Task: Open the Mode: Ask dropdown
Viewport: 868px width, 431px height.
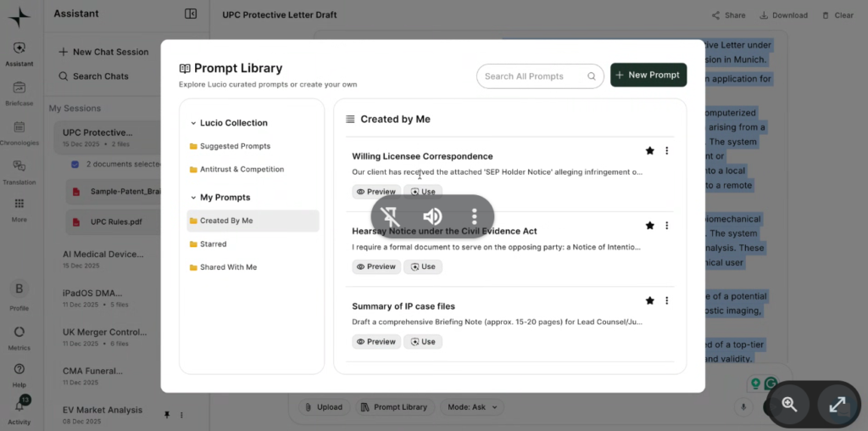Action: (471, 407)
